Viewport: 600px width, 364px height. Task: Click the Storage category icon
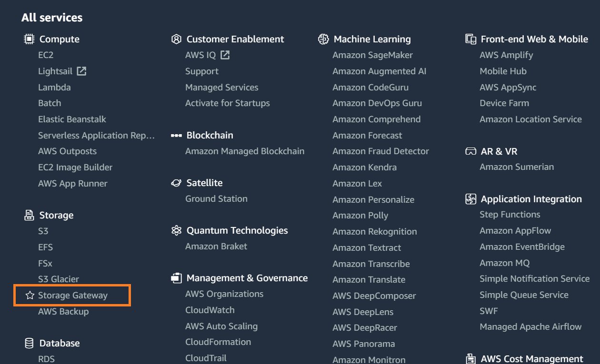(x=29, y=215)
